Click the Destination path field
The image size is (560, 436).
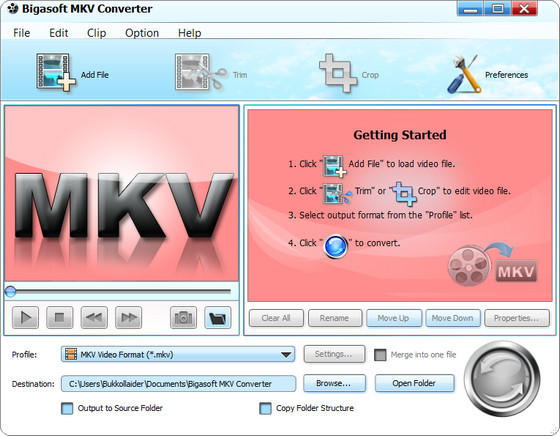178,384
